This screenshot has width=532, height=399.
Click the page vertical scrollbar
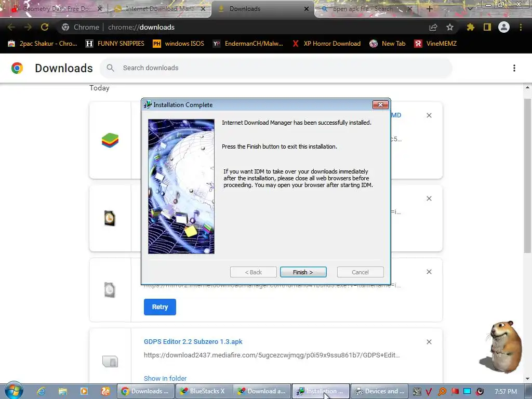(x=527, y=176)
